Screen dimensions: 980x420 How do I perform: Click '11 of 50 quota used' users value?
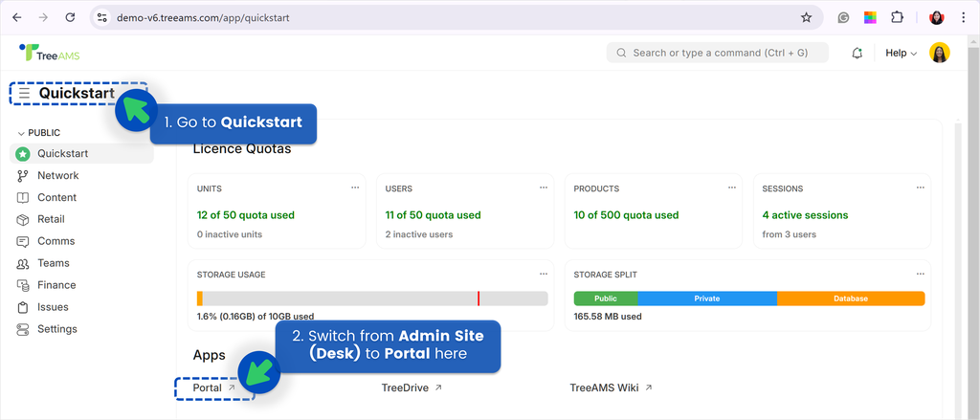[434, 215]
